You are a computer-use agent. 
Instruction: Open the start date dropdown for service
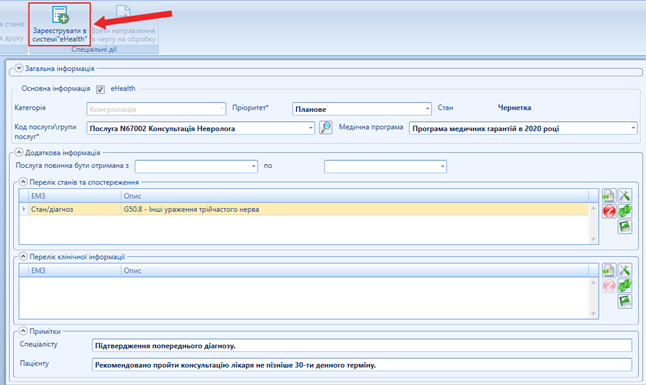pyautogui.click(x=196, y=166)
